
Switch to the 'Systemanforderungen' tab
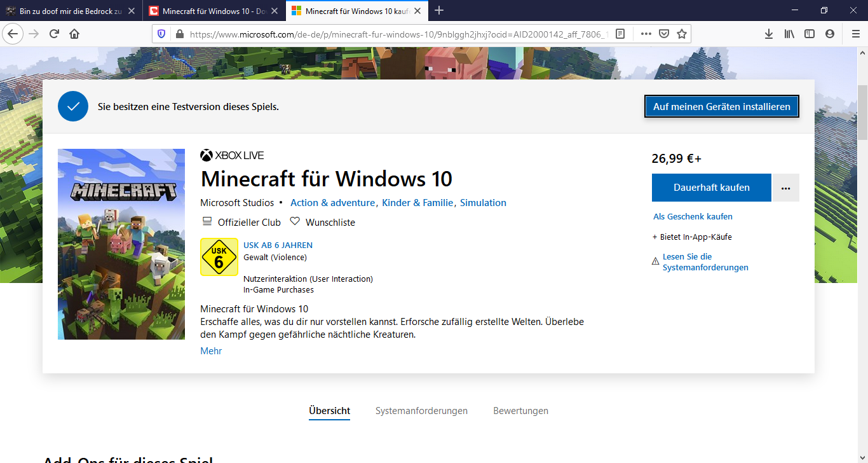pos(421,411)
